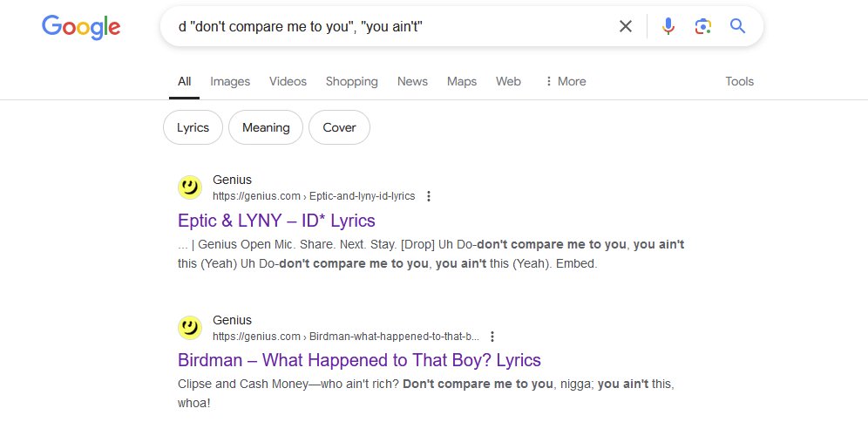Switch to the Videos tab
868x429 pixels.
(x=288, y=81)
